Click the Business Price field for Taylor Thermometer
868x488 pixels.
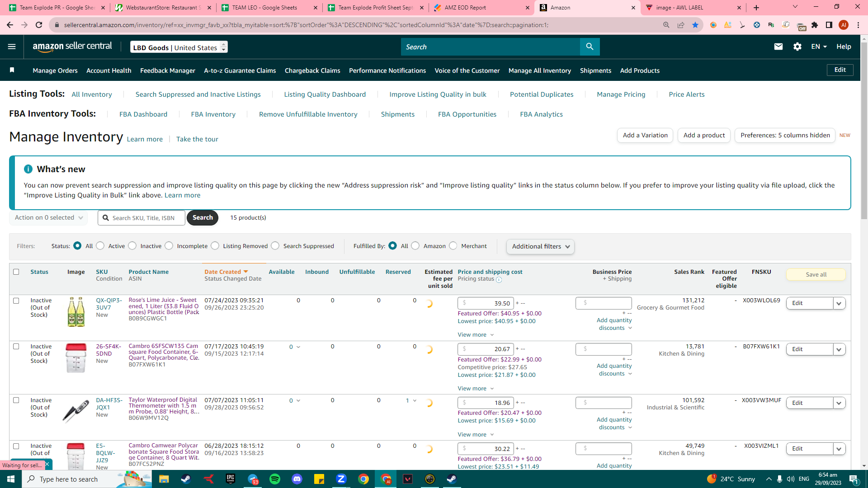click(604, 403)
